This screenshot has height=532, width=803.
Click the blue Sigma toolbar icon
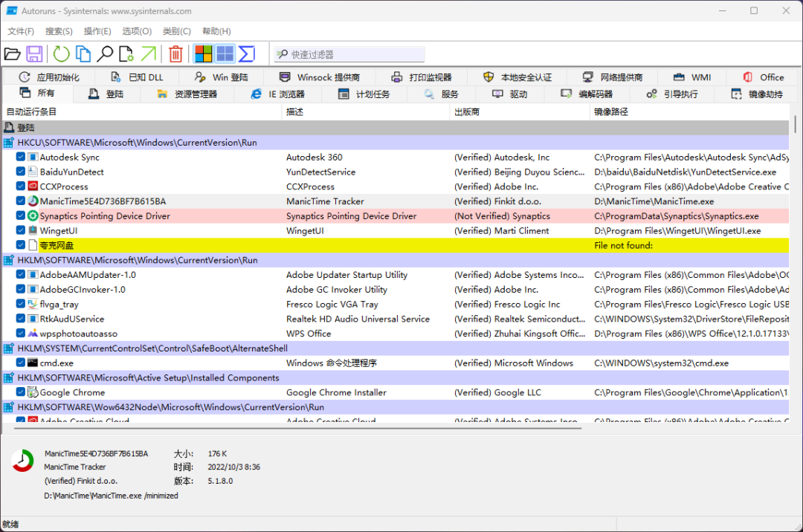(247, 54)
